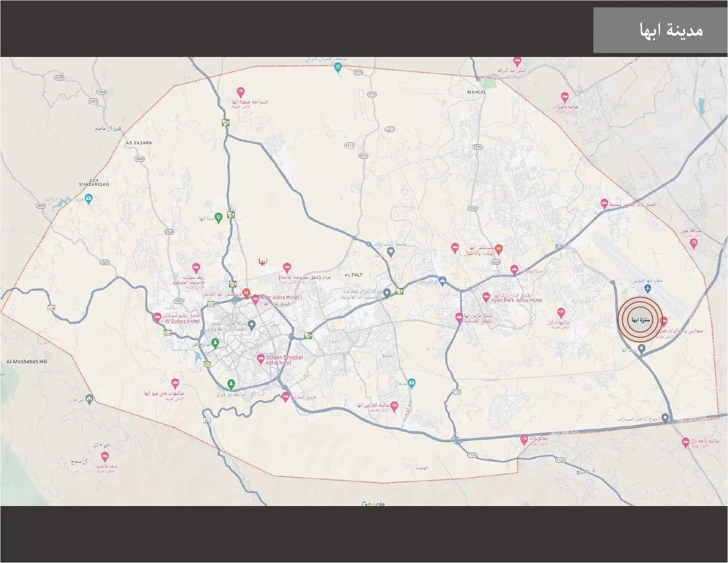Click the Abha Maternity and Children Hospital marker

coord(498,249)
